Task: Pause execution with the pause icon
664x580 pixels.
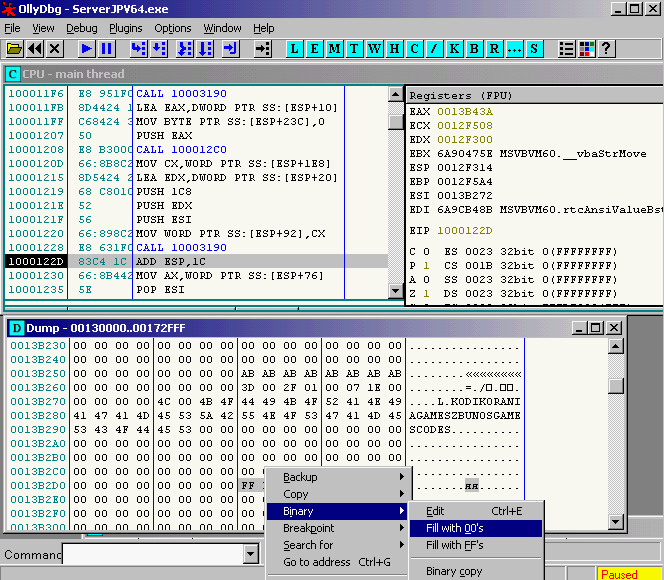Action: click(107, 48)
